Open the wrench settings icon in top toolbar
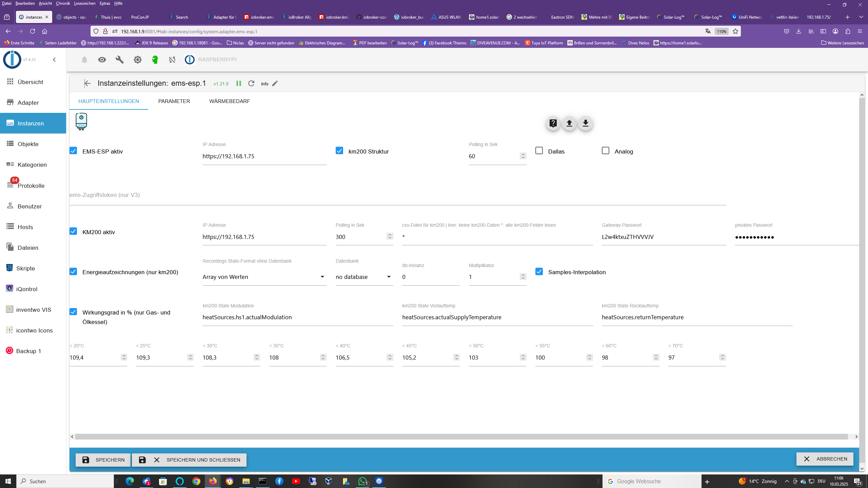This screenshot has height=488, width=868. (x=120, y=60)
